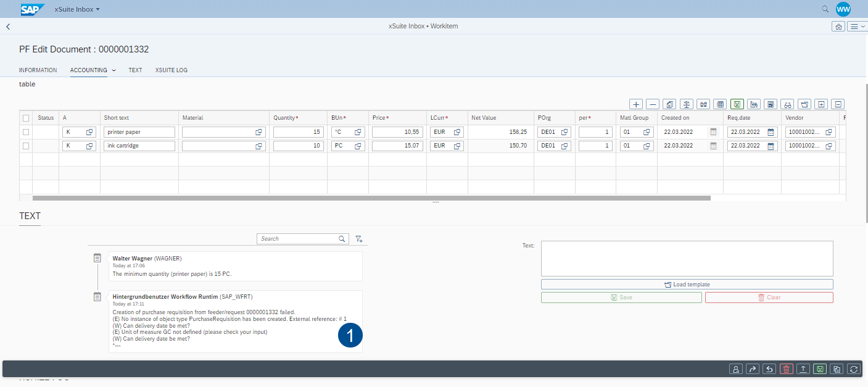Tick the checkbox for ink cartridge row
The image size is (868, 387).
coord(26,146)
